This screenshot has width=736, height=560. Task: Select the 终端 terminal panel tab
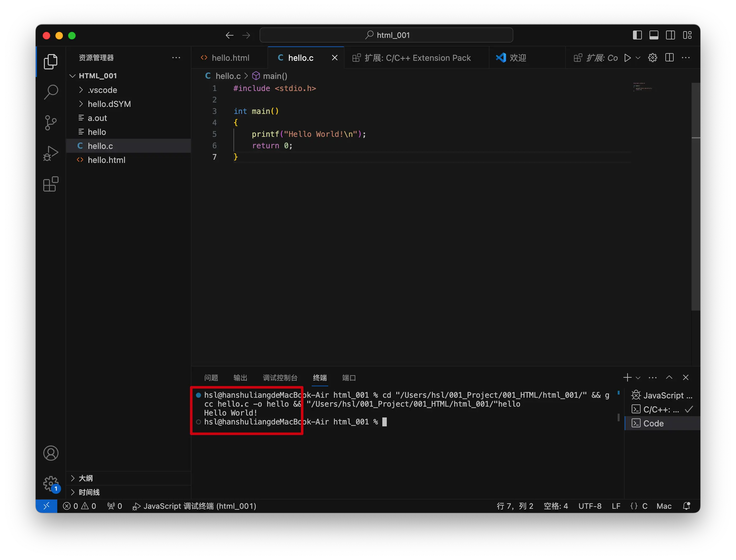click(320, 378)
